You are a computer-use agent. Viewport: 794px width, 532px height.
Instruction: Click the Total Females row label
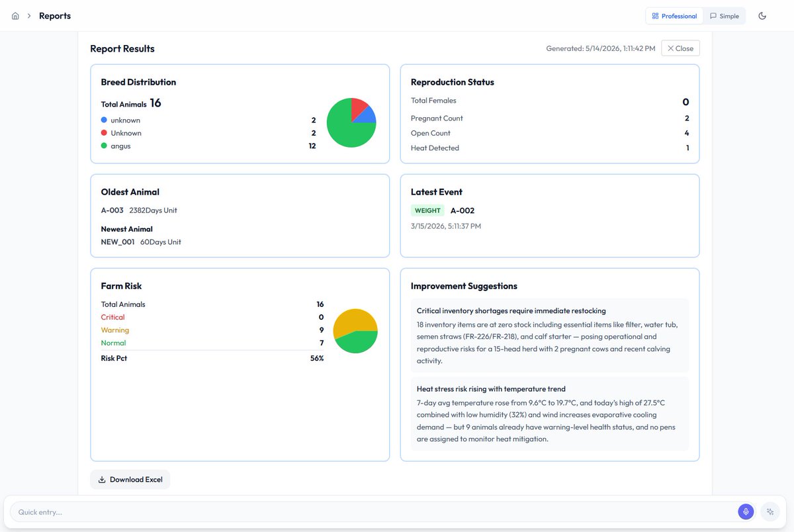pyautogui.click(x=433, y=101)
